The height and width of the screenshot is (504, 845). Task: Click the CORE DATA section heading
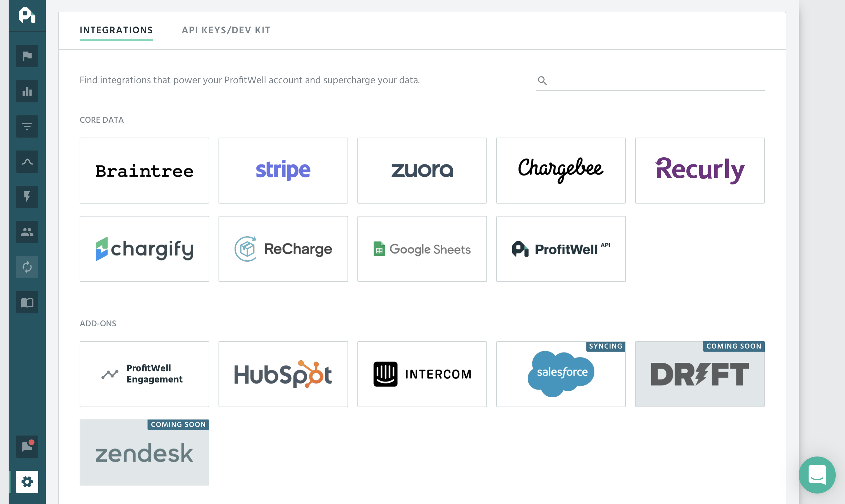(102, 120)
